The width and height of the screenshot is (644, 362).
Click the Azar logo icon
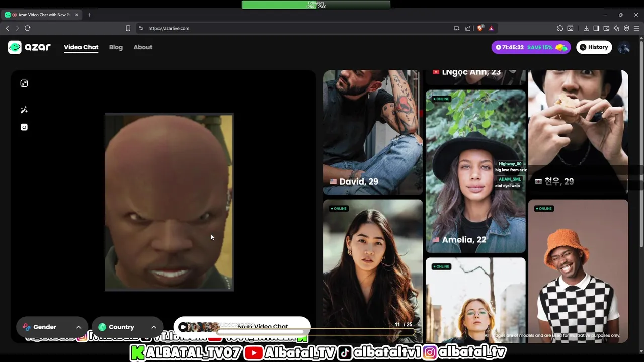click(15, 47)
